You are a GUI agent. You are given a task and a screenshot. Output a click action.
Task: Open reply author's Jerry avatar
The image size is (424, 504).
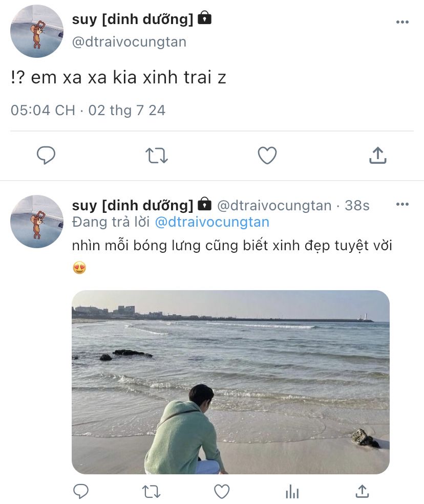coord(37,222)
